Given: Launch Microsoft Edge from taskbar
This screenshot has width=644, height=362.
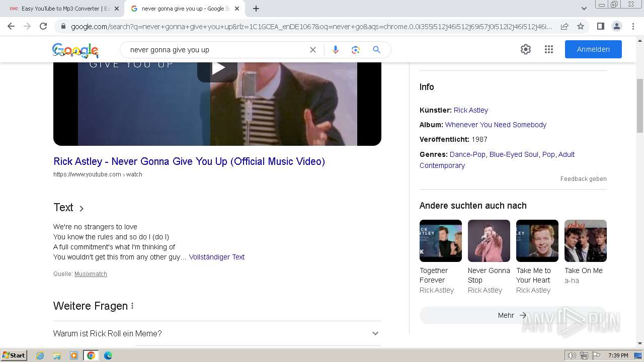Looking at the screenshot, I should (108, 355).
